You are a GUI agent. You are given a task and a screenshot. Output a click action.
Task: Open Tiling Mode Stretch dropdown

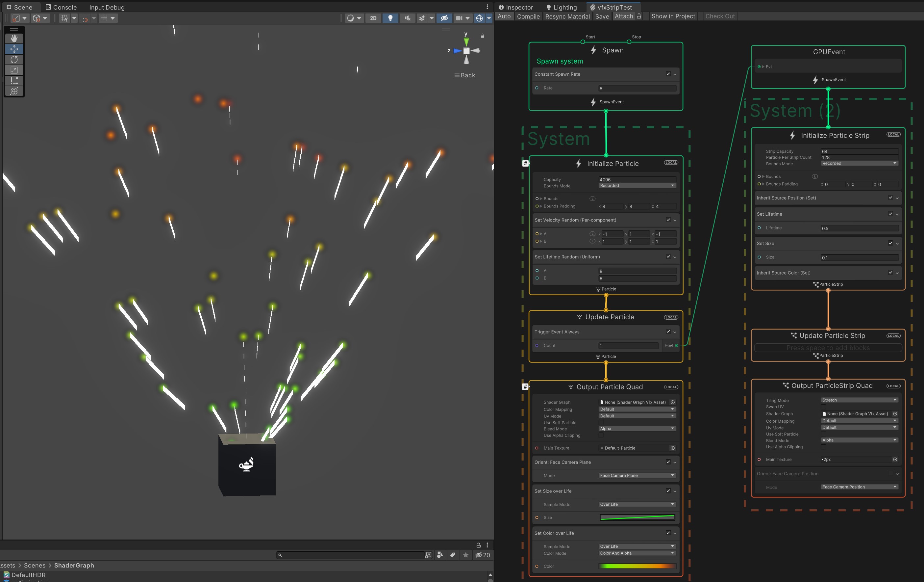(859, 400)
